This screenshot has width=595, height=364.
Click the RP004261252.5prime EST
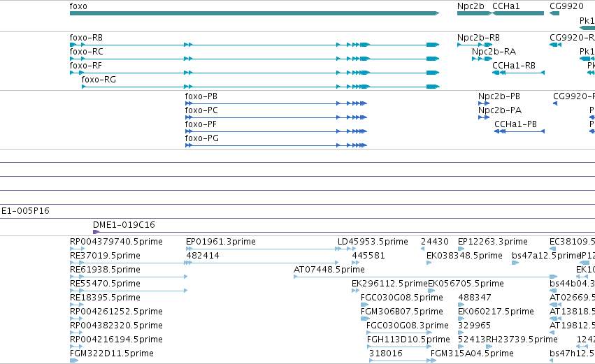tap(76, 319)
